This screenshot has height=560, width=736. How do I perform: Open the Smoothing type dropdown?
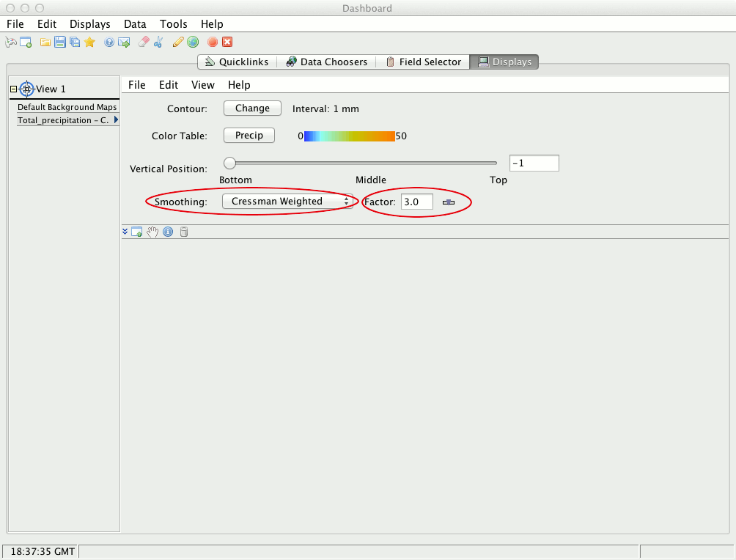(289, 202)
